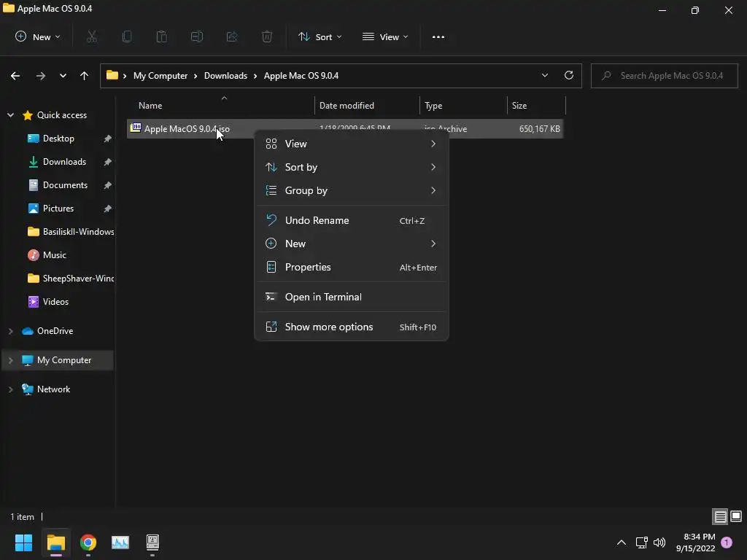Collapse the Quick access tree node
The width and height of the screenshot is (747, 560).
[x=10, y=115]
